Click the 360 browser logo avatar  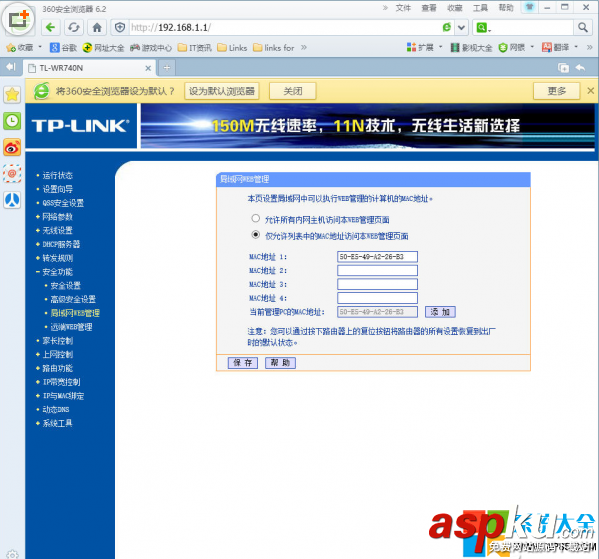18,19
